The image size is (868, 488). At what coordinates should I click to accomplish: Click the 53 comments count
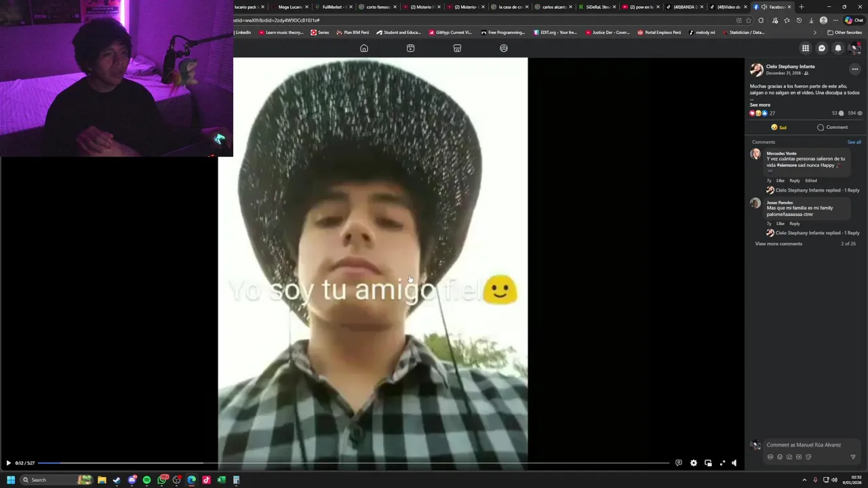(x=837, y=113)
